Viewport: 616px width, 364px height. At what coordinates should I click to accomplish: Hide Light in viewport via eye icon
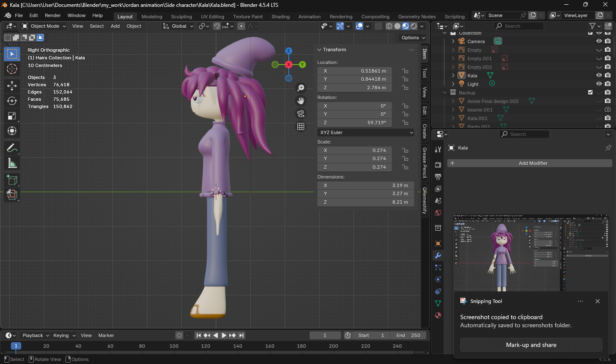(x=599, y=84)
